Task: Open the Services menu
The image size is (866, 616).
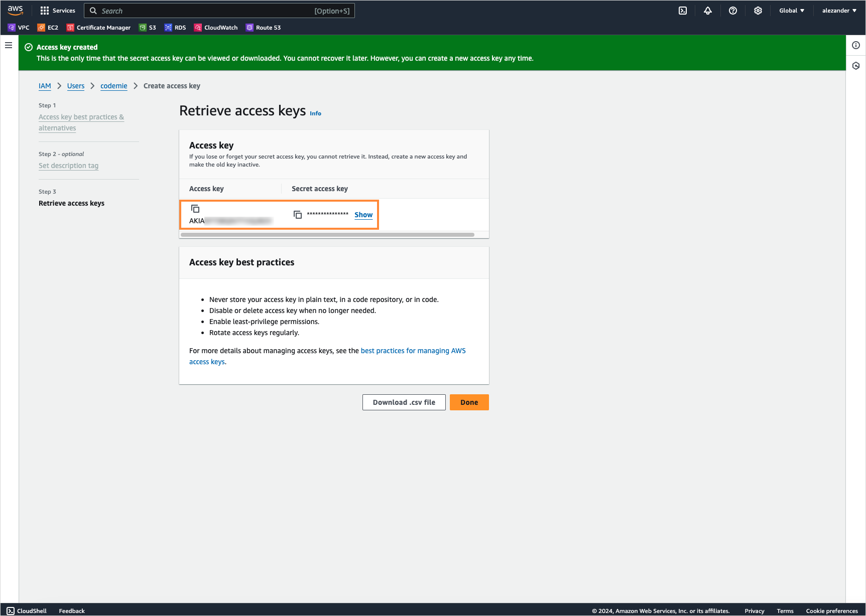Action: [x=58, y=10]
